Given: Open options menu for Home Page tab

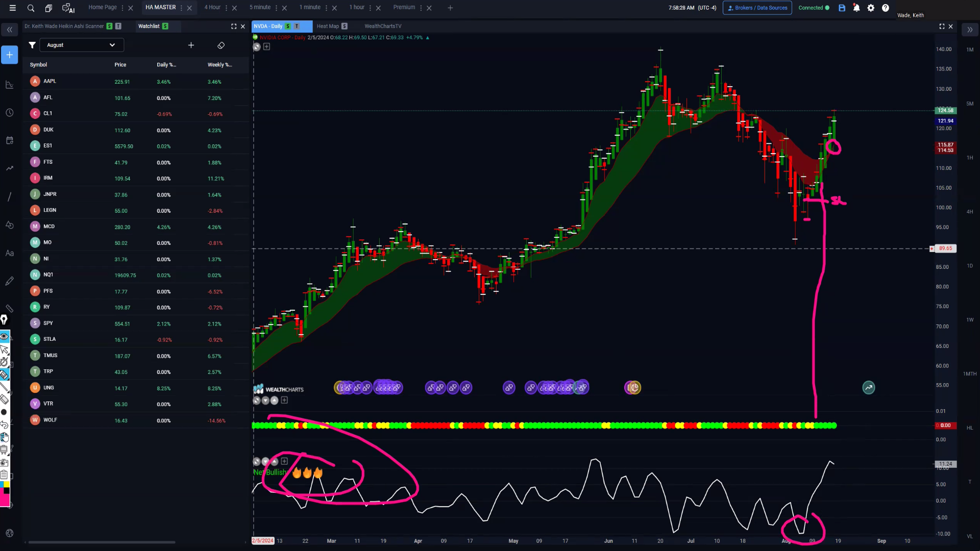Looking at the screenshot, I should tap(122, 8).
